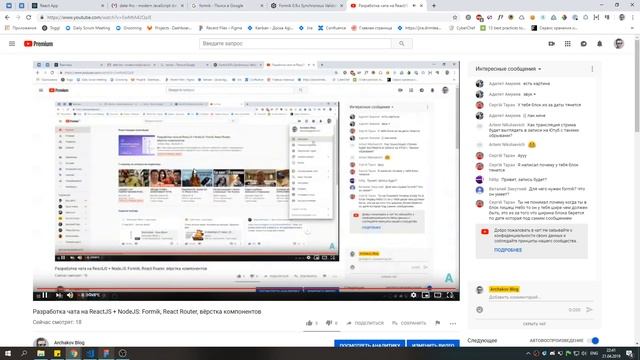Open the Confluence bookmark
Image resolution: width=640 pixels, height=360 pixels.
pyautogui.click(x=332, y=28)
